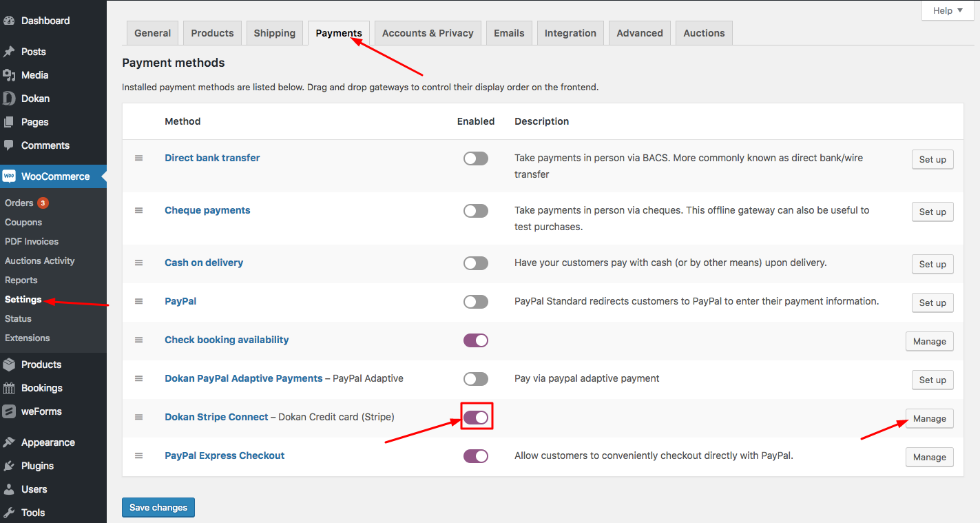
Task: Click Set up for Dokan PayPal Adaptive
Action: [x=932, y=380]
